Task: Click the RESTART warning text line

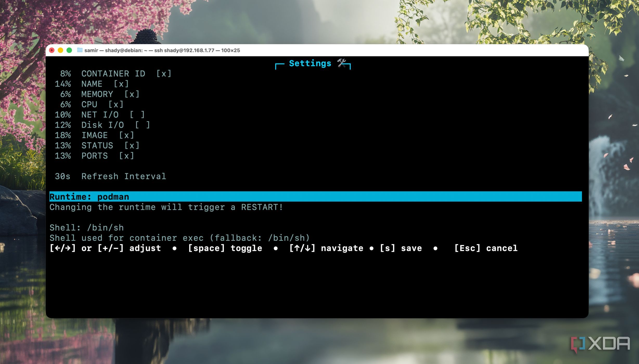Action: click(x=166, y=207)
